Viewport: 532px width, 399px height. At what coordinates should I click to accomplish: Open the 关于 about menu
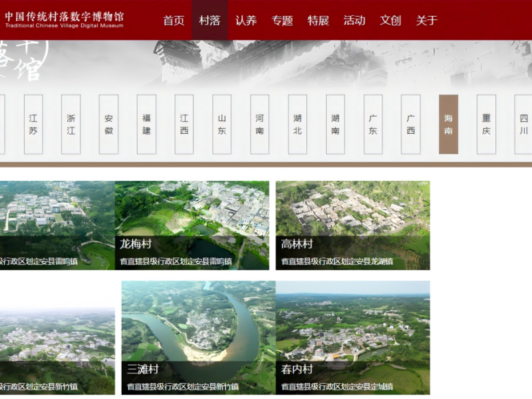point(426,21)
